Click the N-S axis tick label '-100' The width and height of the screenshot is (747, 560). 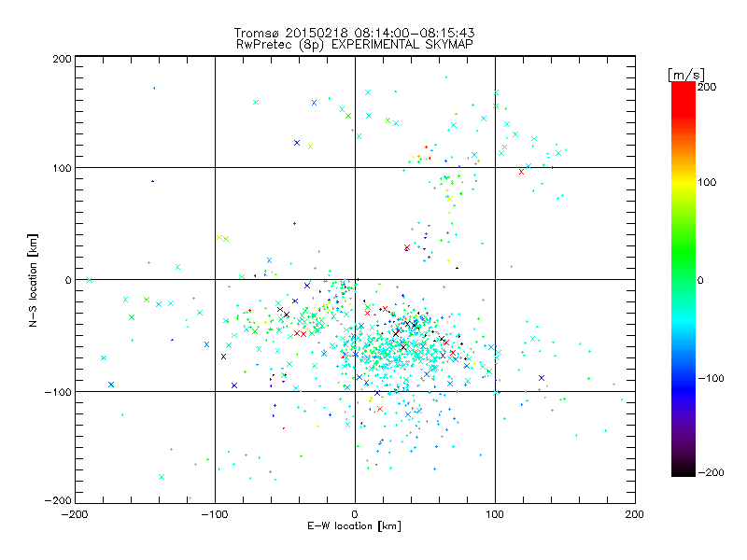click(x=58, y=392)
